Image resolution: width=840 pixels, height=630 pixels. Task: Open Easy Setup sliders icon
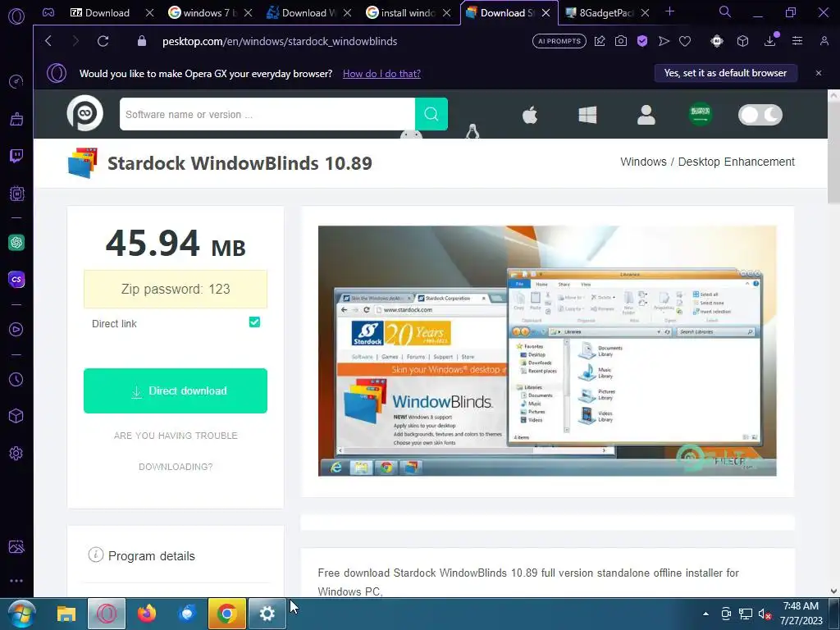[x=797, y=41]
